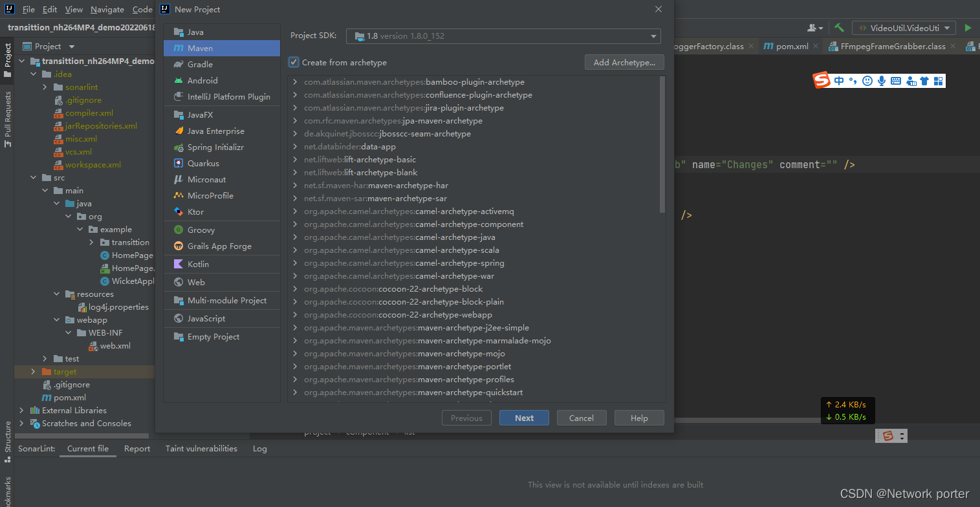The image size is (980, 507).
Task: Click the Next button
Action: [x=524, y=418]
